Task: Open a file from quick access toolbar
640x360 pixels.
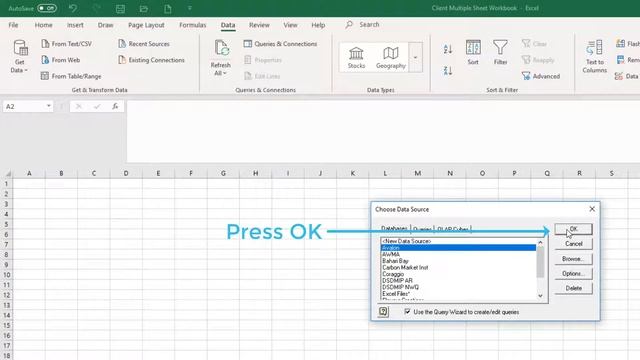Action: [x=144, y=8]
